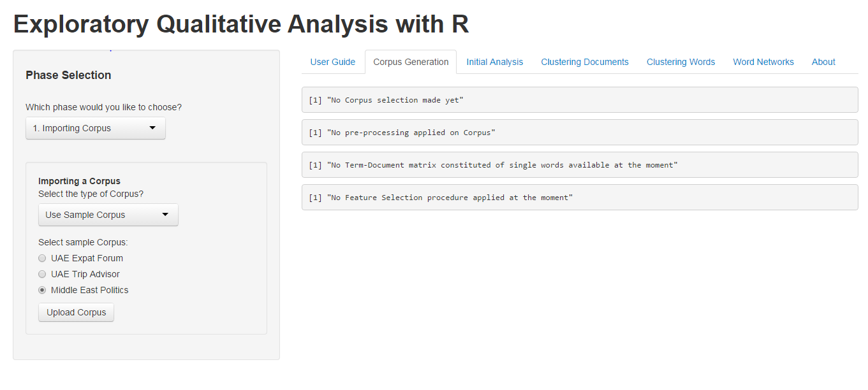
Task: Select the Word Networks tab
Action: pyautogui.click(x=763, y=62)
